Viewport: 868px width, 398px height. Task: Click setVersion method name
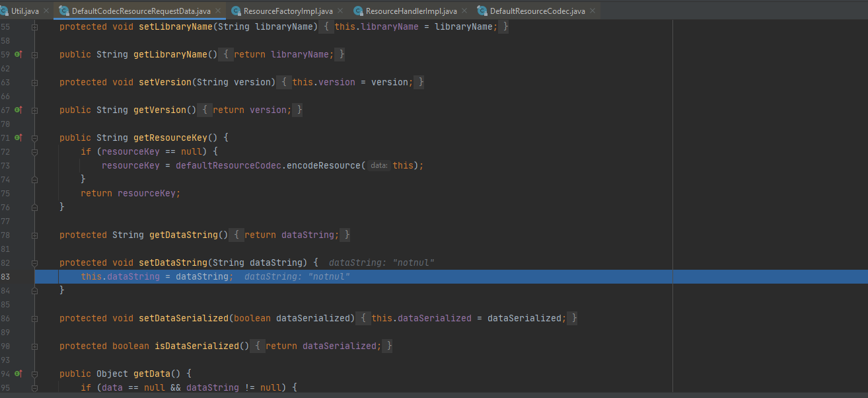164,82
